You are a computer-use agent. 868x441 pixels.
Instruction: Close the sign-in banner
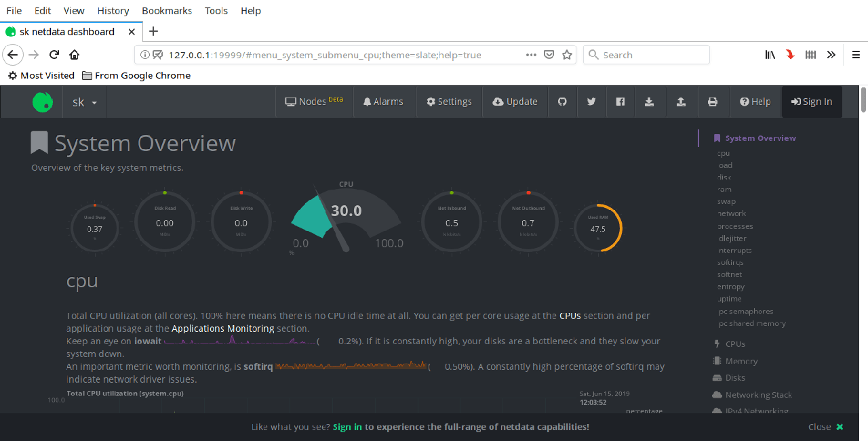[826, 427]
